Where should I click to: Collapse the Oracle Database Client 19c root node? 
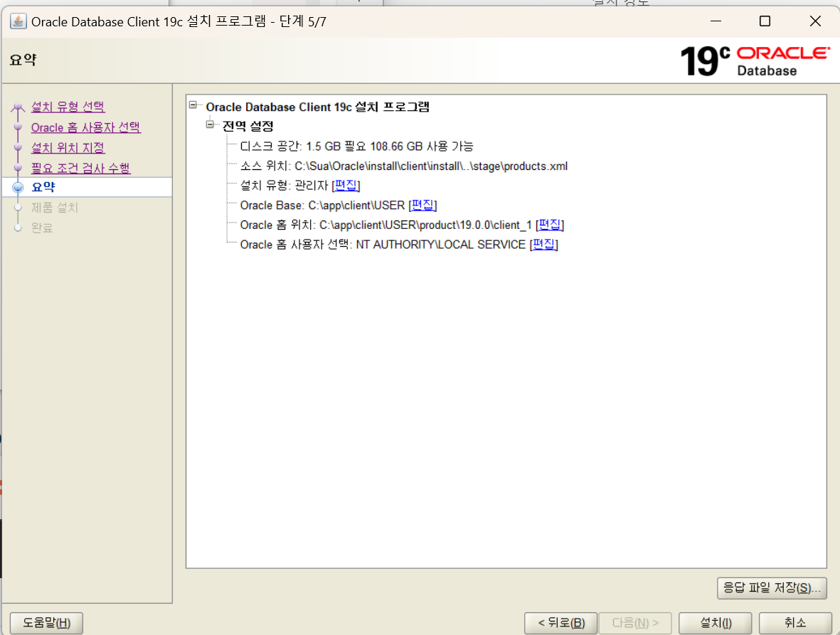[x=193, y=105]
